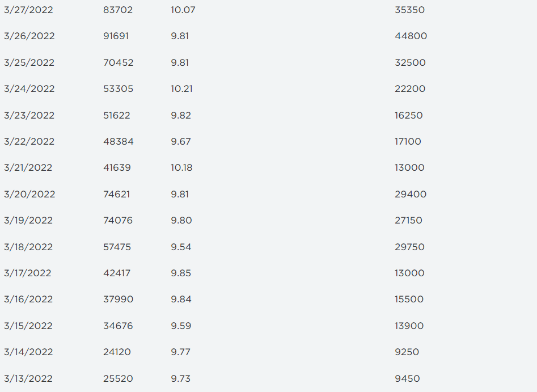The width and height of the screenshot is (537, 392).
Task: Click the 17100 cell
Action: (408, 141)
